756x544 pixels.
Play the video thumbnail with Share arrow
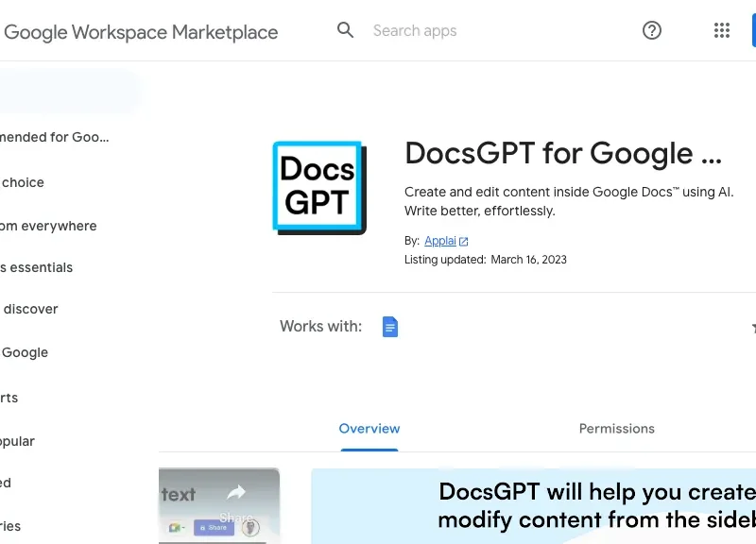click(x=219, y=506)
